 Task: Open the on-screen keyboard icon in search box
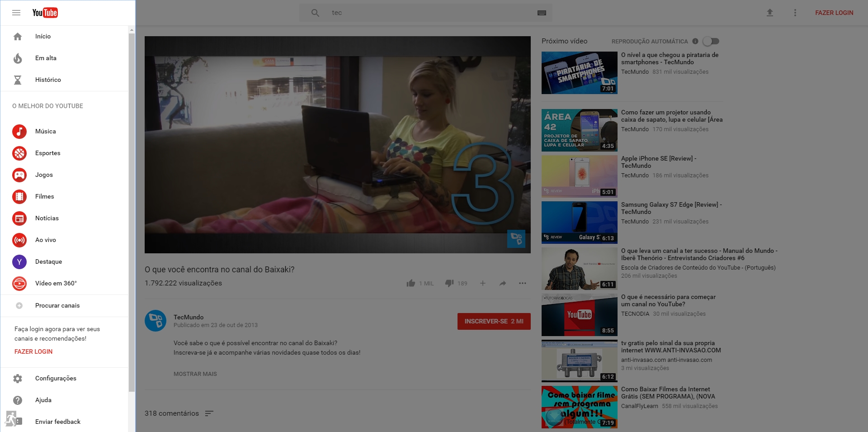tap(542, 13)
